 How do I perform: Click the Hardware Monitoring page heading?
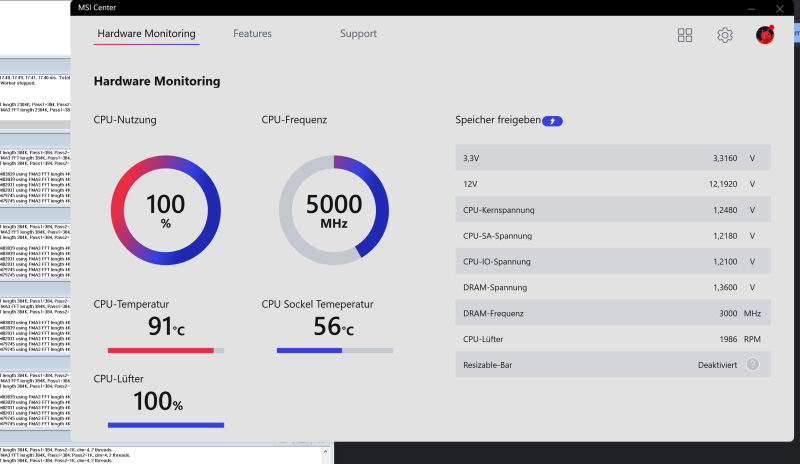pos(157,81)
